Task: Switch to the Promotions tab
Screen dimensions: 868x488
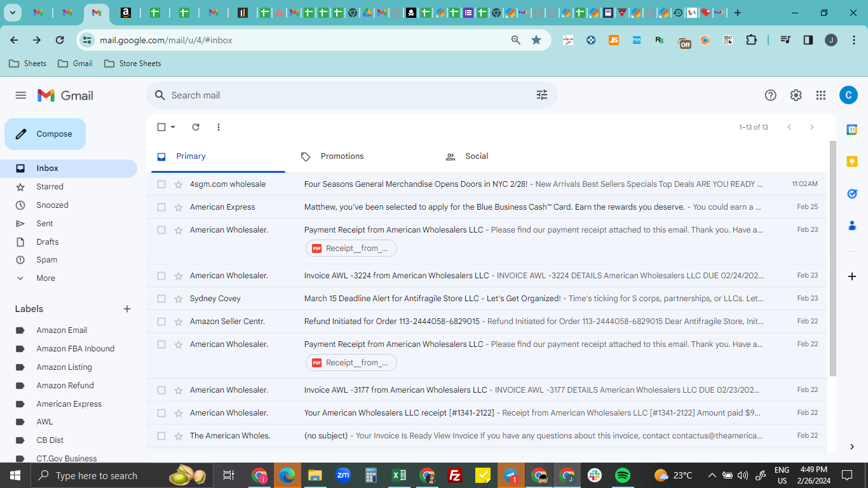Action: point(361,156)
